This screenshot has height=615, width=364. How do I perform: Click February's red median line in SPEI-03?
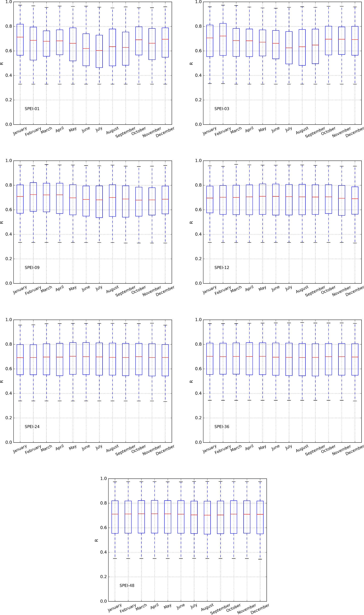coord(223,36)
